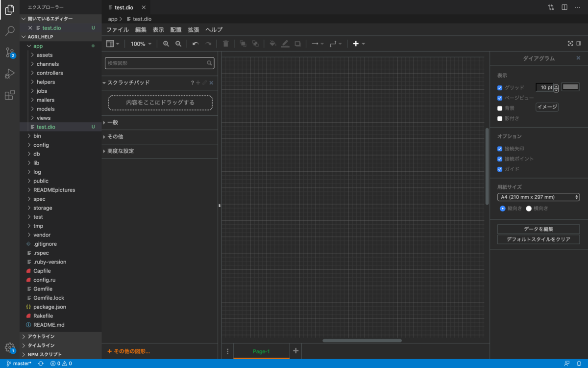Open the insert plus dropdown
Viewport: 588px width, 368px height.
359,44
